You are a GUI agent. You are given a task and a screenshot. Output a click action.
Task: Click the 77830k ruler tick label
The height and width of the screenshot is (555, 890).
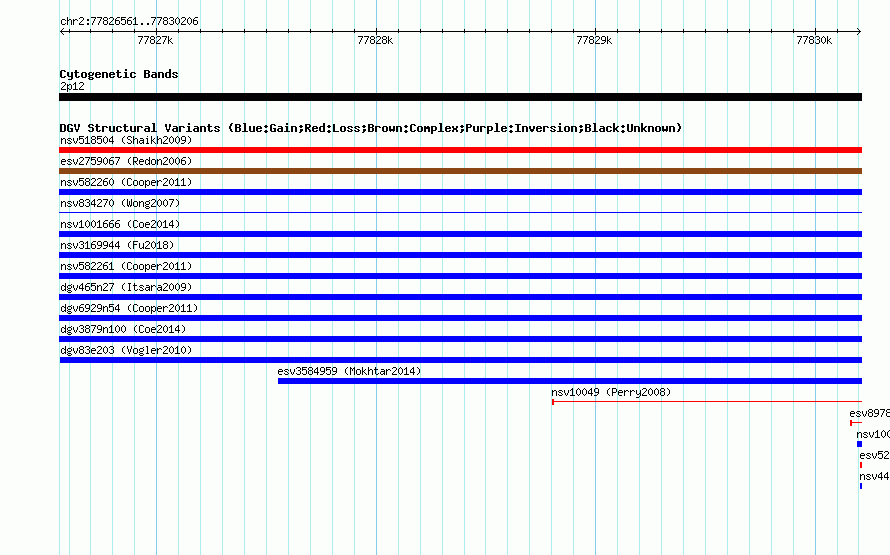click(x=814, y=40)
